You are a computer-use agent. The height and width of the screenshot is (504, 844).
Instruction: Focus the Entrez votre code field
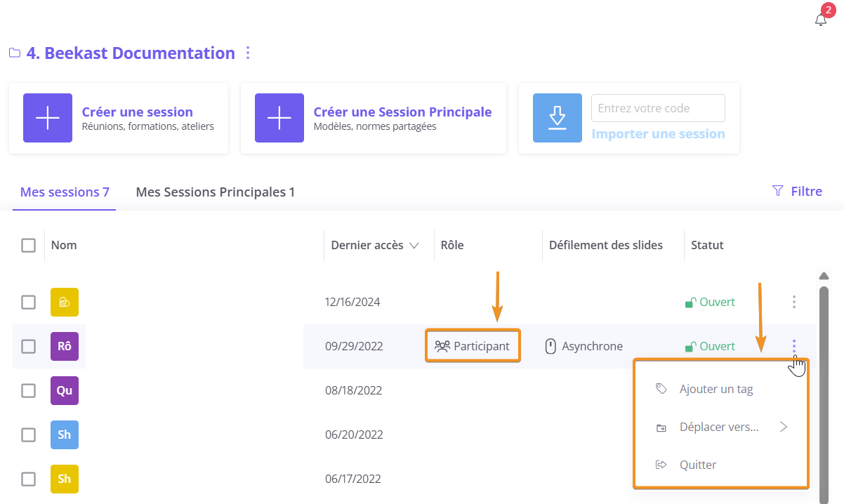[x=658, y=108]
